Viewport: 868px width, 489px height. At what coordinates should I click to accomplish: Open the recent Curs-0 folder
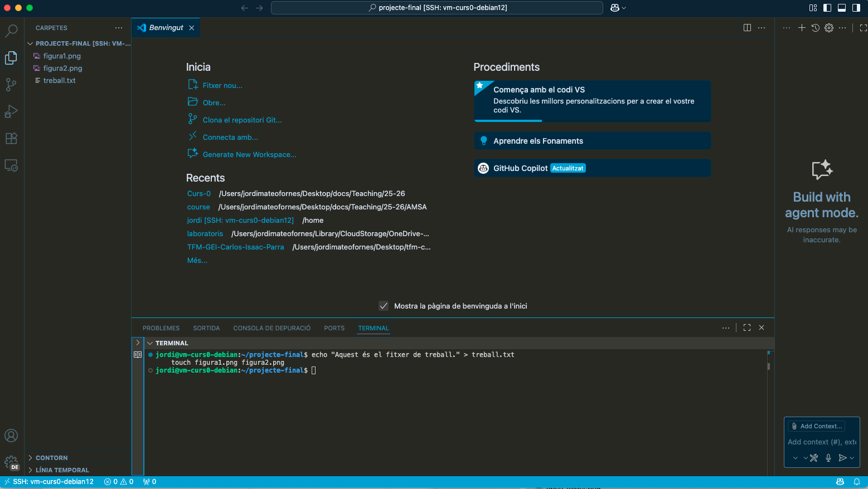click(x=199, y=193)
